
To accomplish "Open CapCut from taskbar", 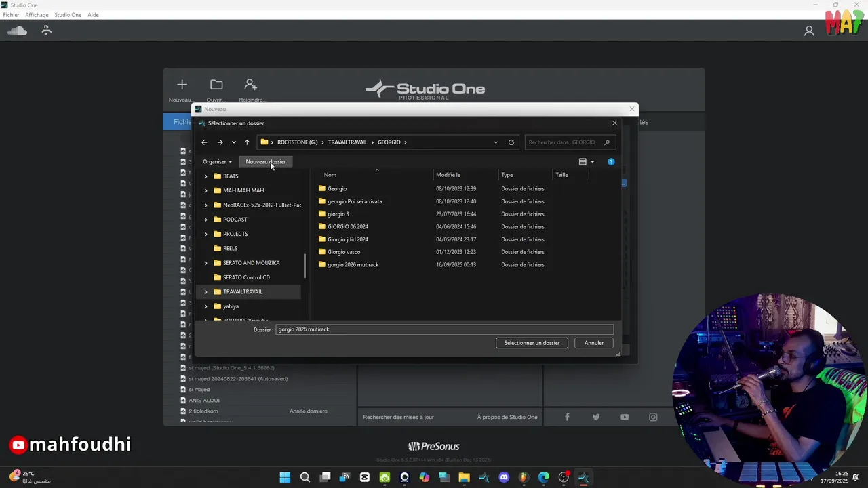I will [365, 477].
